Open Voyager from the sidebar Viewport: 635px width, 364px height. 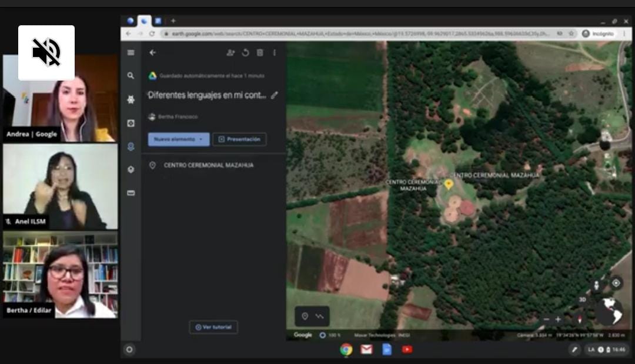[x=131, y=99]
